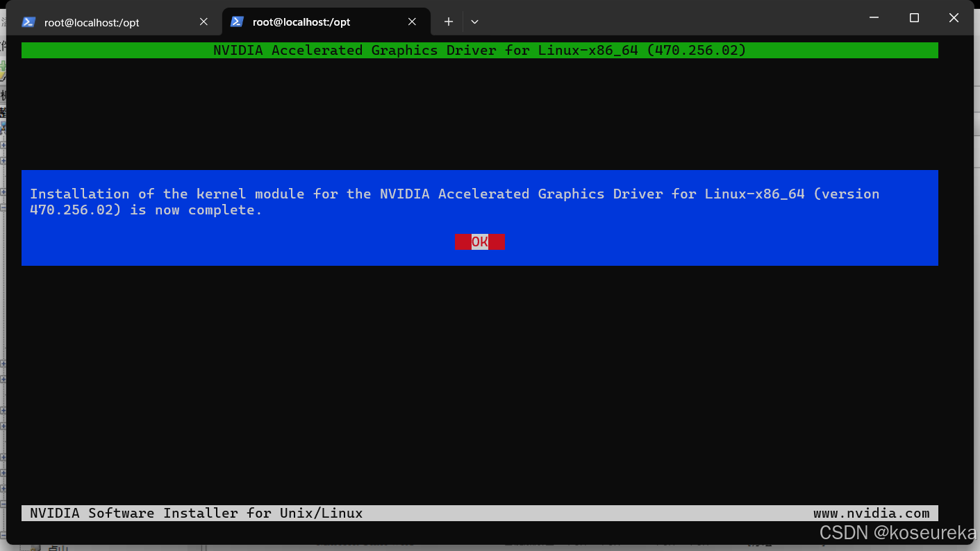Close the first terminal tab
This screenshot has height=551, width=980.
(204, 22)
